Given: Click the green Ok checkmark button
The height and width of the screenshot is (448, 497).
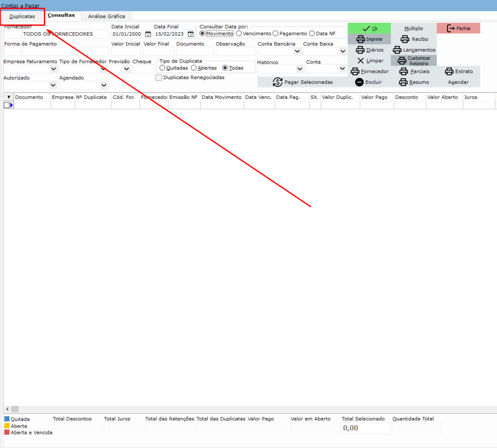Looking at the screenshot, I should coord(369,28).
